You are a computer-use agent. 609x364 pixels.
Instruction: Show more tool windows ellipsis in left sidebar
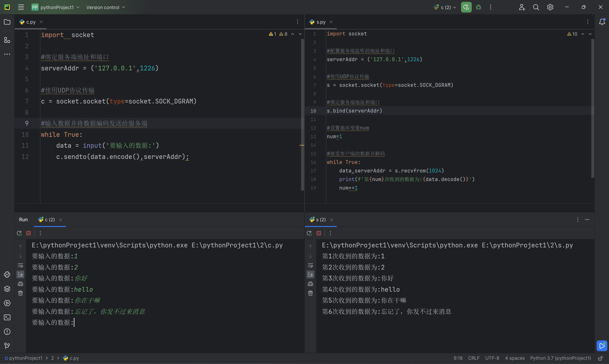tap(7, 54)
